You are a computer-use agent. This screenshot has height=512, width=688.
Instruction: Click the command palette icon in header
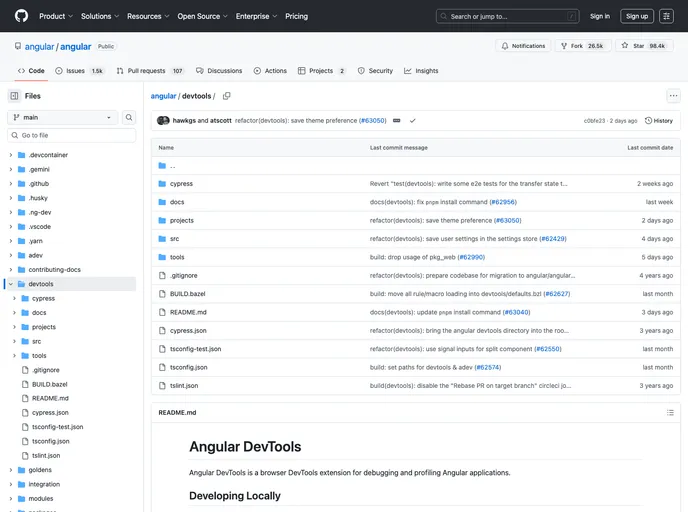666,16
